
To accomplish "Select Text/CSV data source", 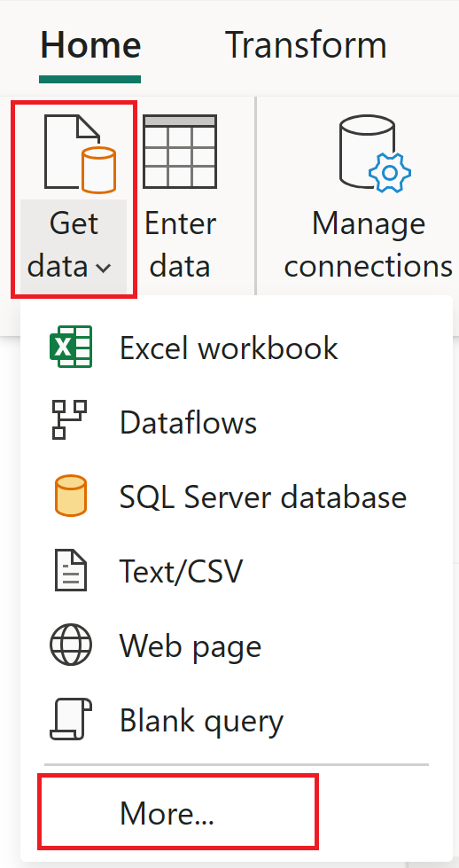I will click(x=181, y=571).
